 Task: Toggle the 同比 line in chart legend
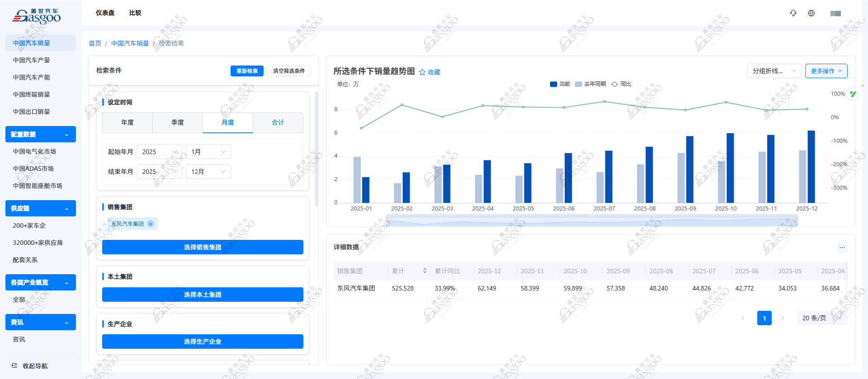[x=621, y=84]
